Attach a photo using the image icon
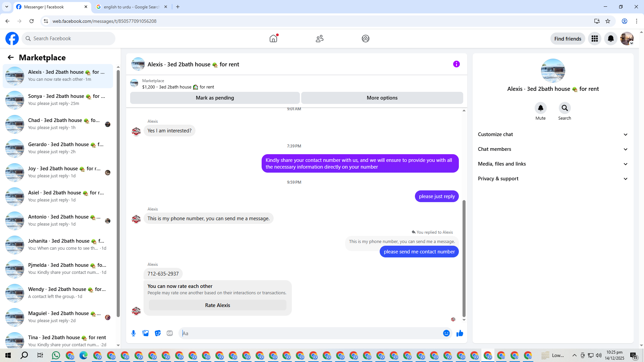The height and width of the screenshot is (362, 644). pos(146,333)
